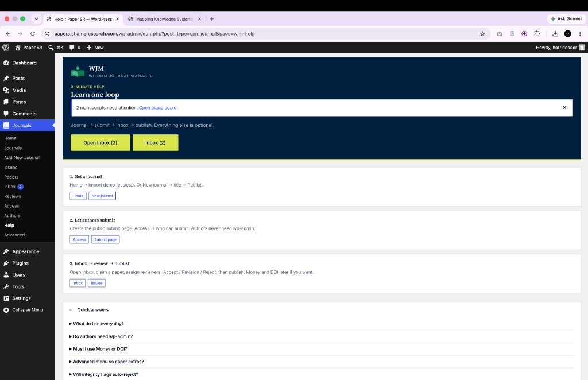The image size is (588, 380).
Task: Open the Media menu
Action: pyautogui.click(x=19, y=90)
